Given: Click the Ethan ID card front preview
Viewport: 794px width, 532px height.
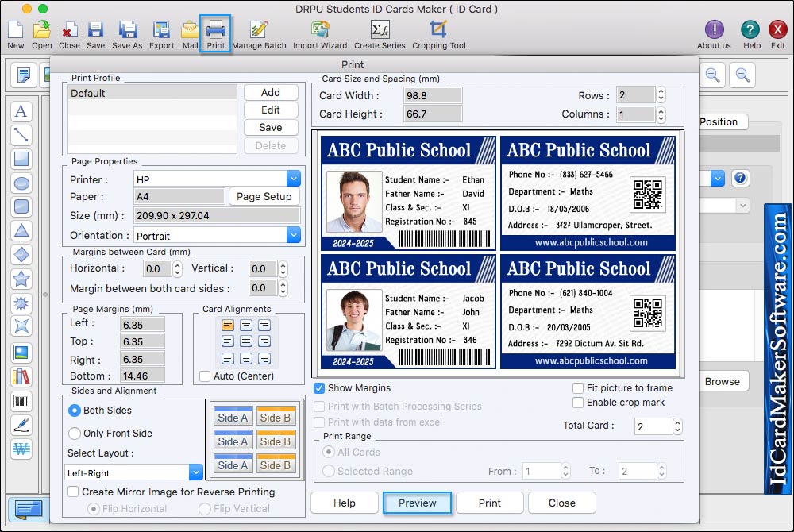Looking at the screenshot, I should tap(408, 193).
